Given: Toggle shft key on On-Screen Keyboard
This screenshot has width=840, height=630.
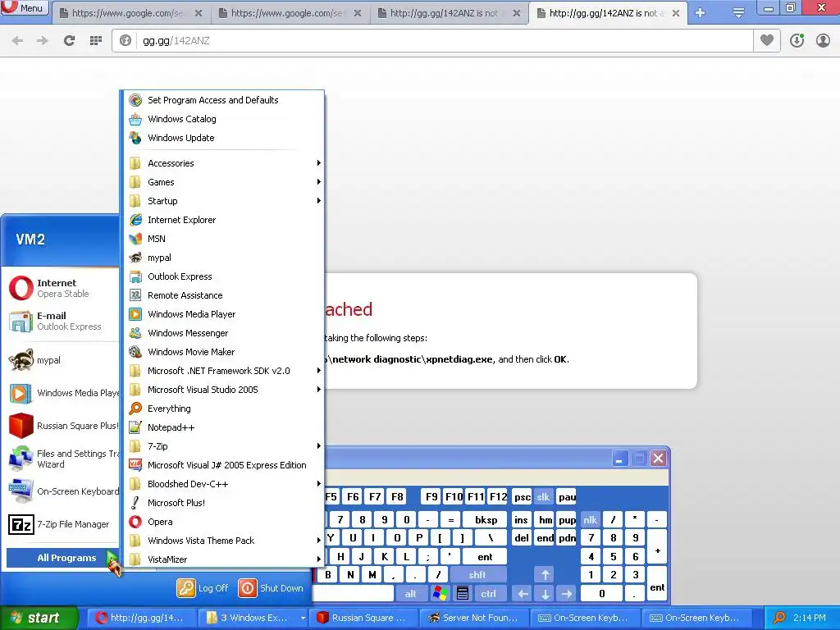Looking at the screenshot, I should click(x=477, y=575).
